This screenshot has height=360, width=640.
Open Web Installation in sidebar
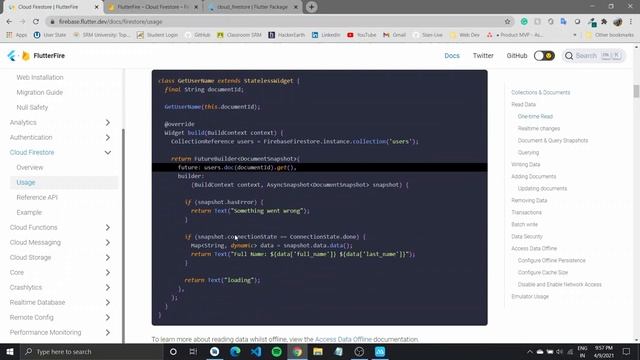coord(40,77)
